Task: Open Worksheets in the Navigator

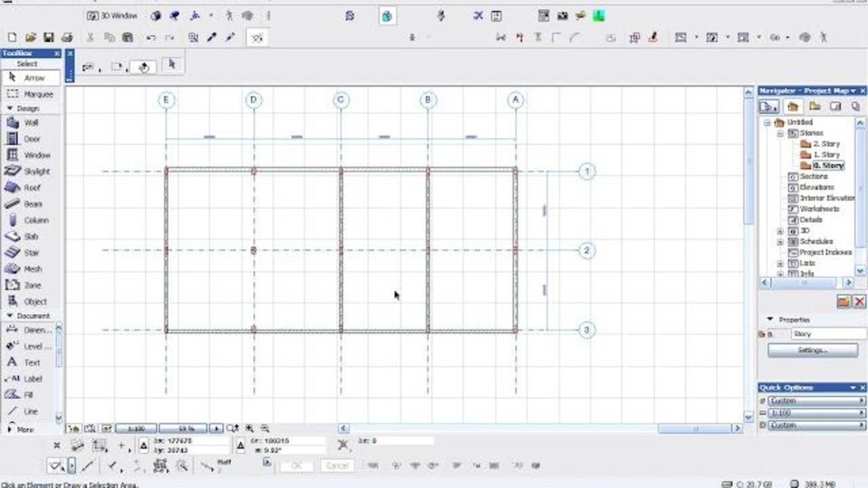Action: pyautogui.click(x=814, y=209)
